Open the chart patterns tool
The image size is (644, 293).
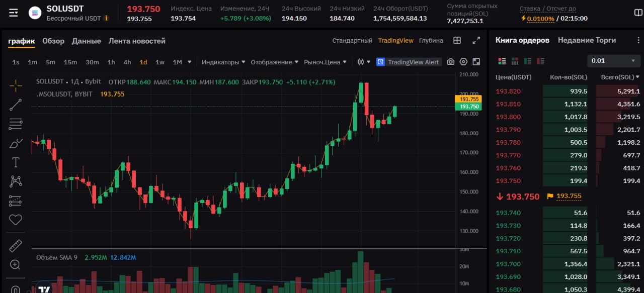pyautogui.click(x=16, y=181)
